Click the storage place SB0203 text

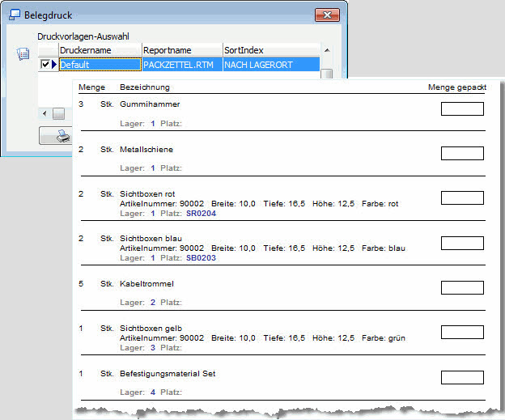tap(201, 258)
